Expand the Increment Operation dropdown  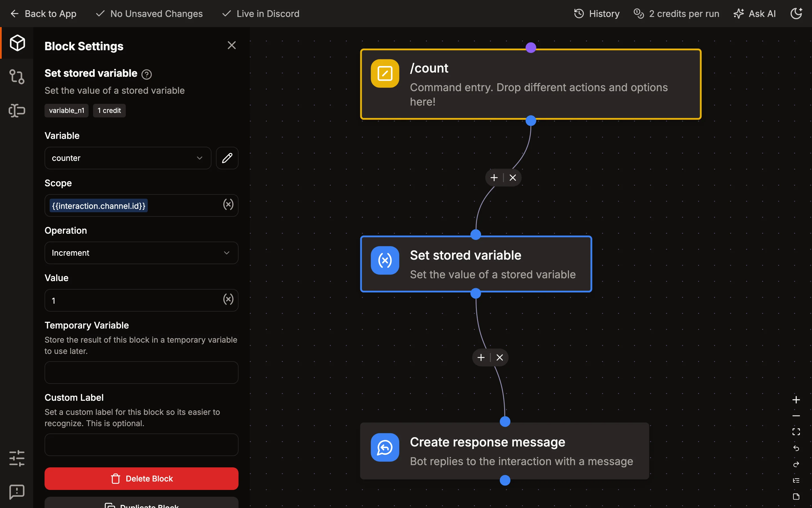click(x=141, y=253)
